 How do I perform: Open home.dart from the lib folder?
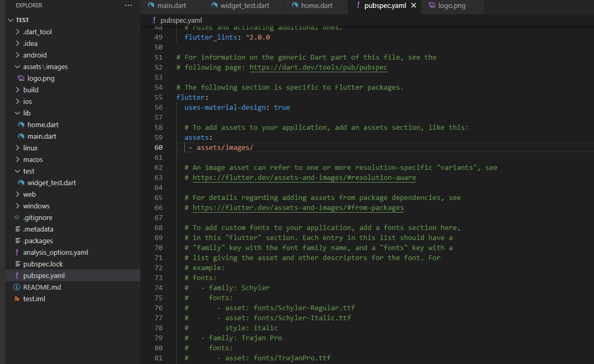click(43, 125)
